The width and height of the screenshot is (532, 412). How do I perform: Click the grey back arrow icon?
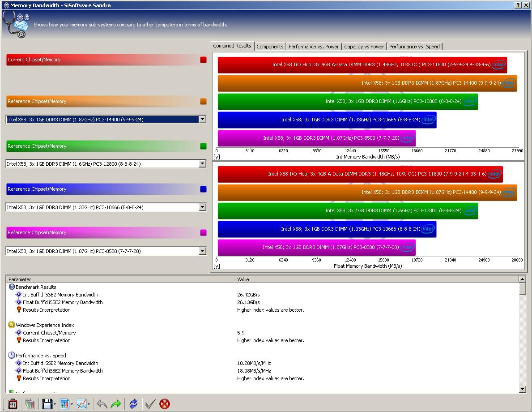[102, 404]
